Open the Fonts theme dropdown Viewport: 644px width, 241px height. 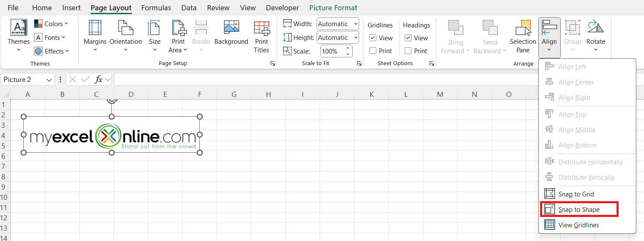[x=49, y=38]
